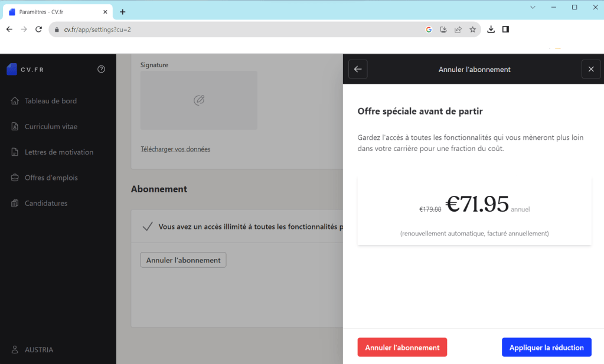This screenshot has width=604, height=364.
Task: Click the back arrow in cancellation panel
Action: (358, 69)
